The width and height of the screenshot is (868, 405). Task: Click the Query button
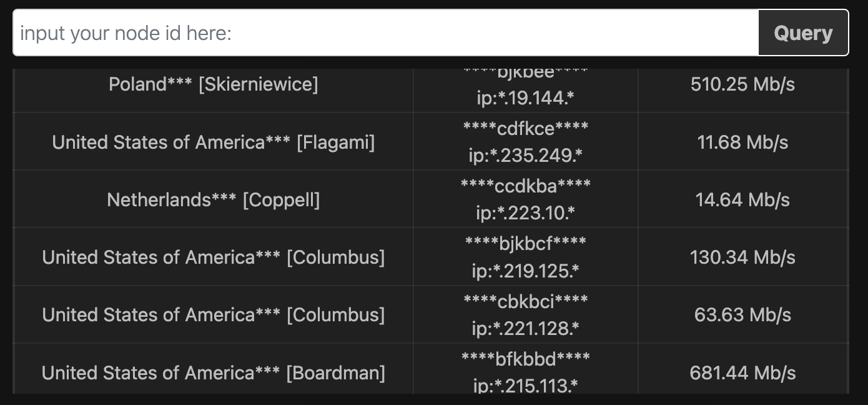coord(803,32)
